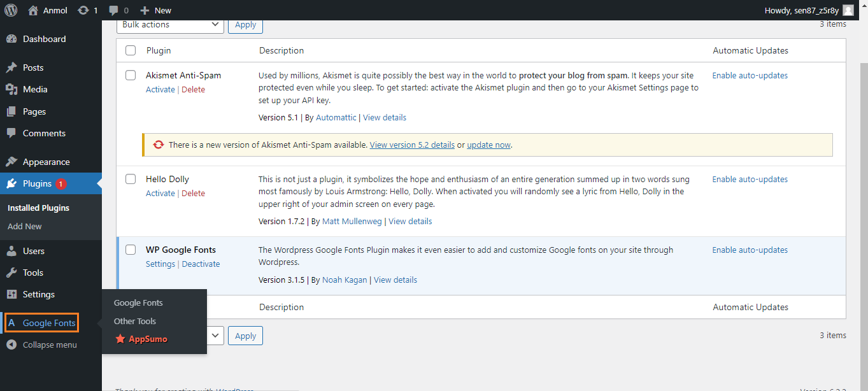Open comments via the speech bubble icon
Screen dimensions: 868x391
[115, 10]
